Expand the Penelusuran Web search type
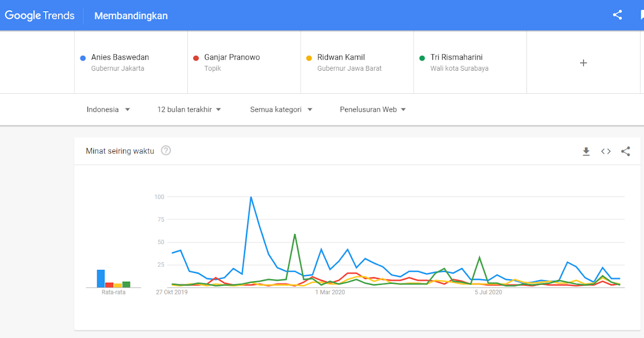The image size is (644, 338). (x=373, y=109)
